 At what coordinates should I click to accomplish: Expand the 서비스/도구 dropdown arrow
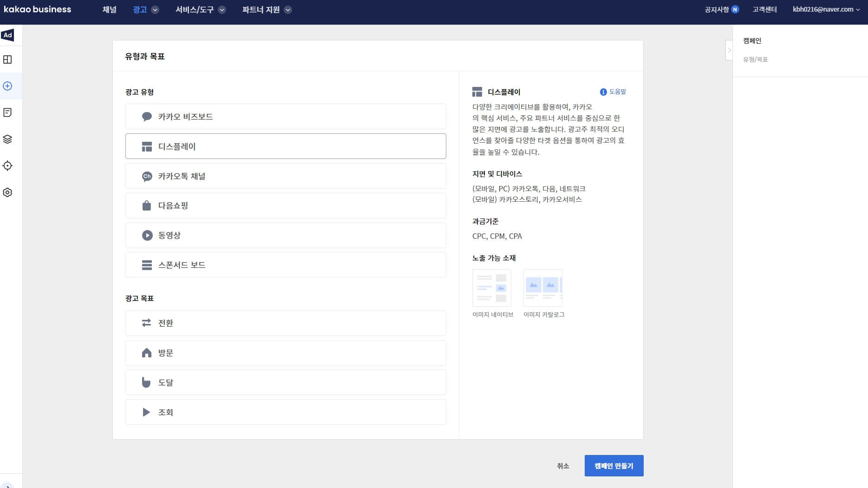222,10
